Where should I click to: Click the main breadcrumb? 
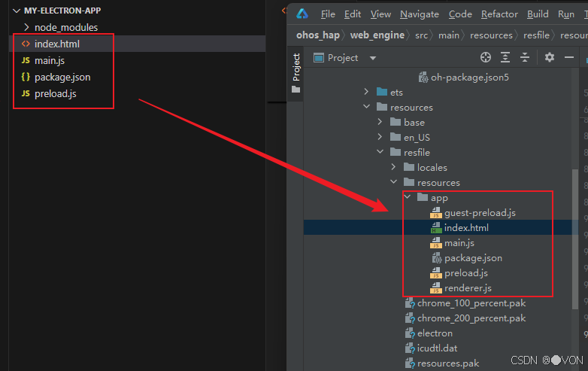pos(448,35)
